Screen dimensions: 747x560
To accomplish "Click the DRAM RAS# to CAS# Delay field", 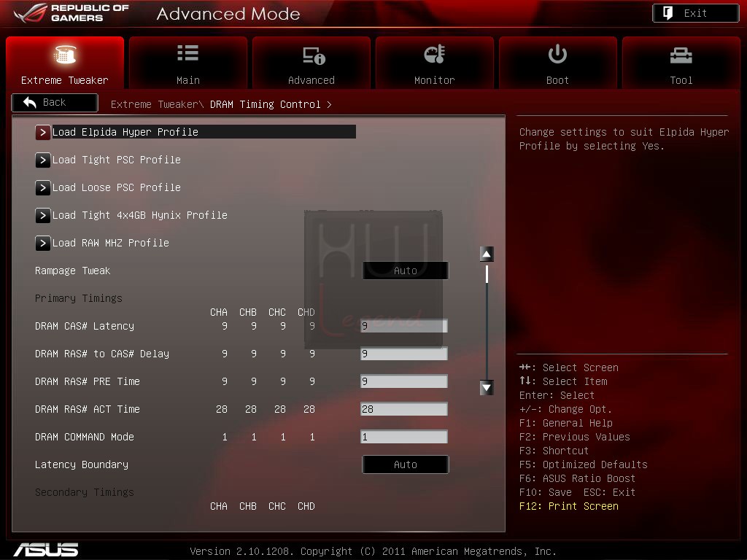I will tap(404, 354).
